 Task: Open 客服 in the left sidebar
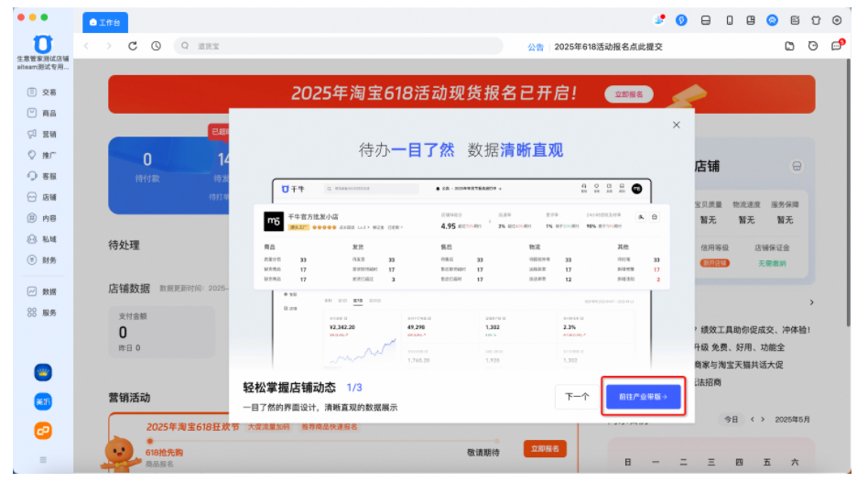pyautogui.click(x=42, y=176)
